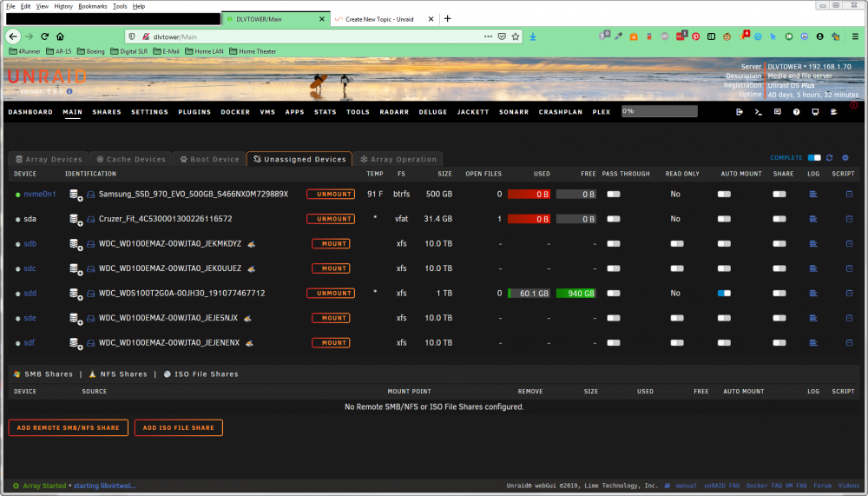This screenshot has width=868, height=496.
Task: Toggle Pass Through for the nvme0n1 device
Action: (614, 194)
